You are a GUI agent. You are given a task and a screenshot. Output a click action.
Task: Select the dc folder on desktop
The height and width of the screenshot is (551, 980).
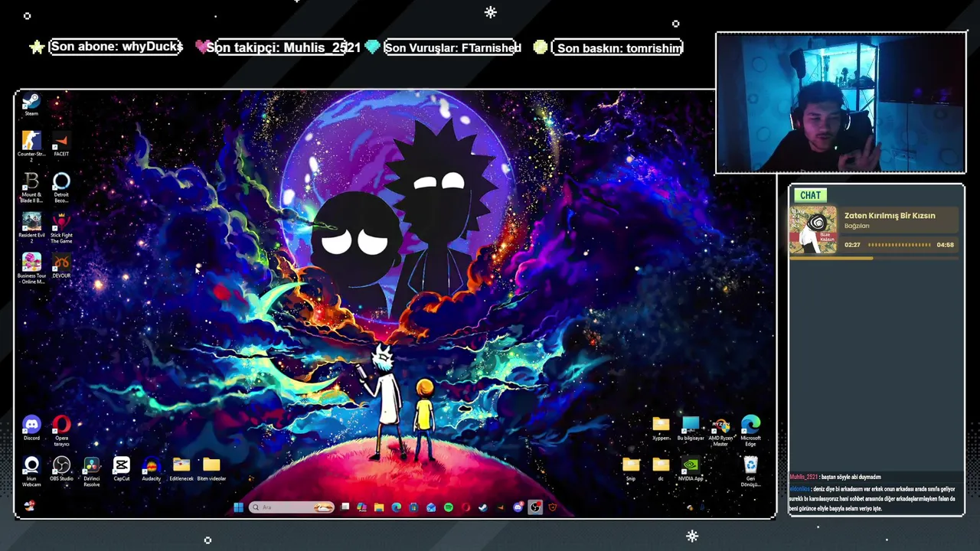(x=661, y=468)
